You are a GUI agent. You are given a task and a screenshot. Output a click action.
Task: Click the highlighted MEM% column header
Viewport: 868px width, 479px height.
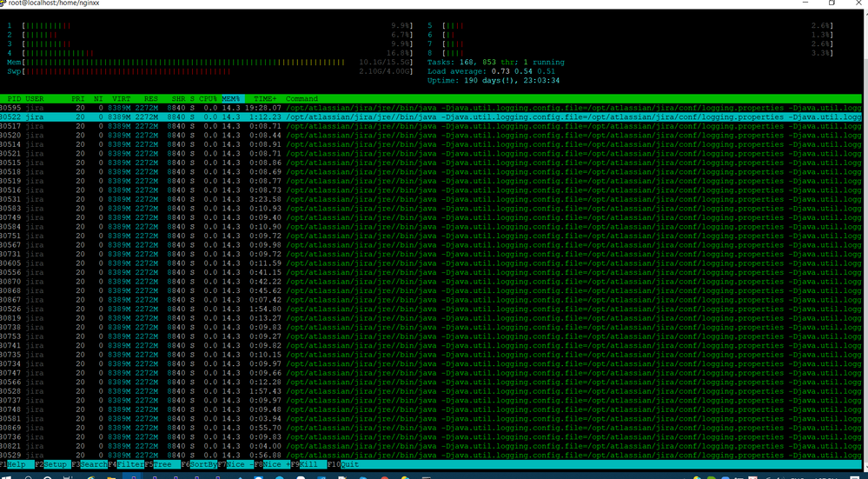[233, 98]
